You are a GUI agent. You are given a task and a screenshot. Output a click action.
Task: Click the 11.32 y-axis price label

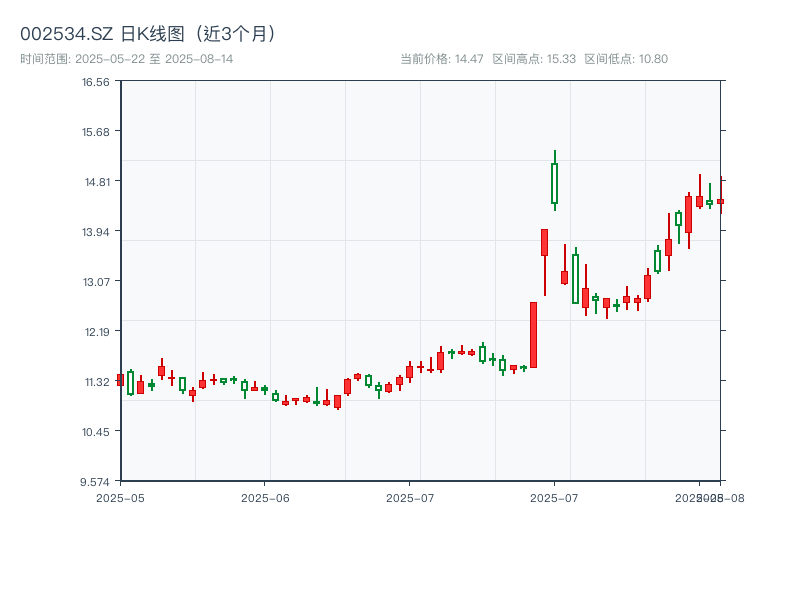tap(96, 382)
